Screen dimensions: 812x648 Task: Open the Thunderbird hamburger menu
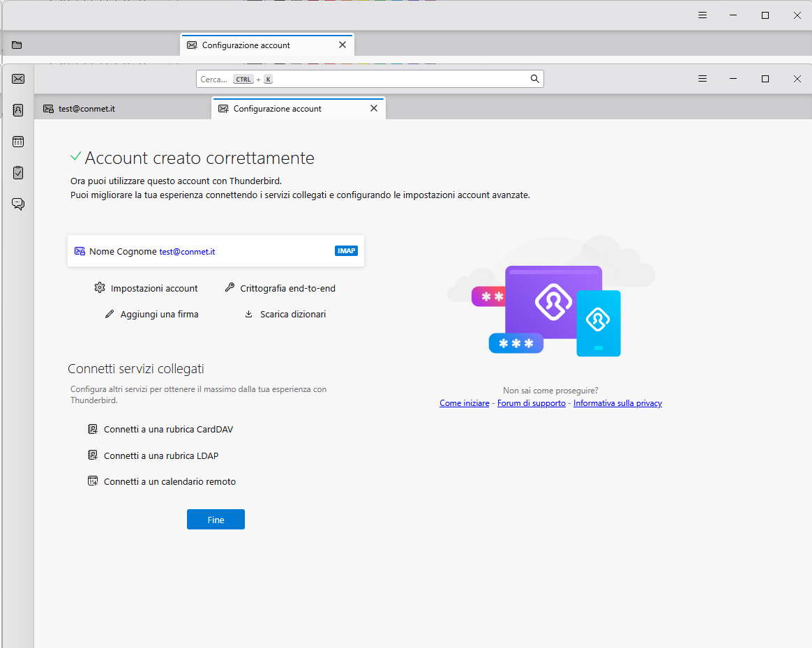[x=702, y=79]
